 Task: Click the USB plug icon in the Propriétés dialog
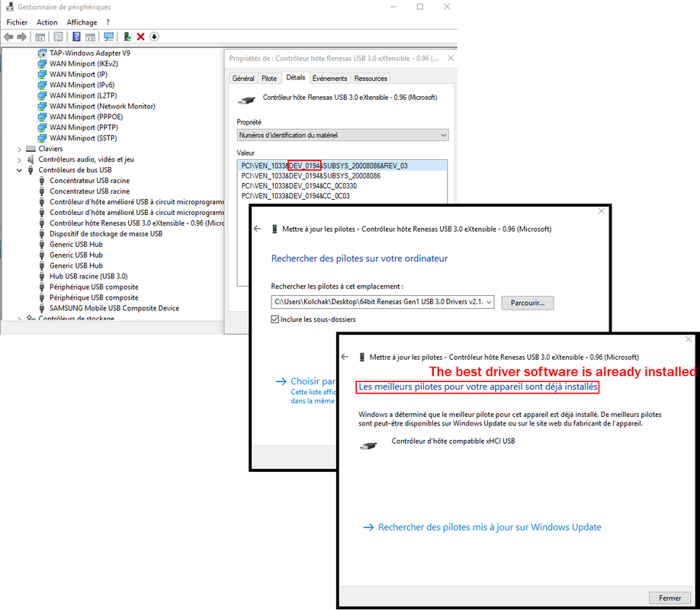point(246,101)
